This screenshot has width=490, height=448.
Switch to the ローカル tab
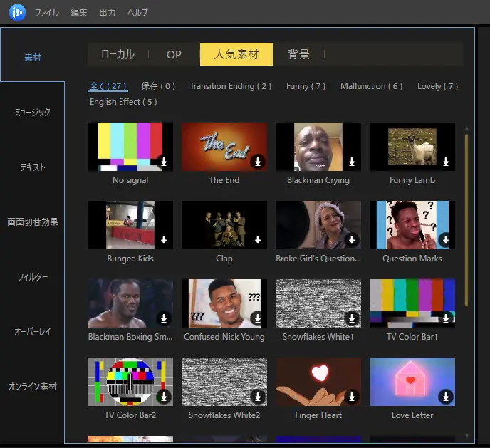[118, 54]
